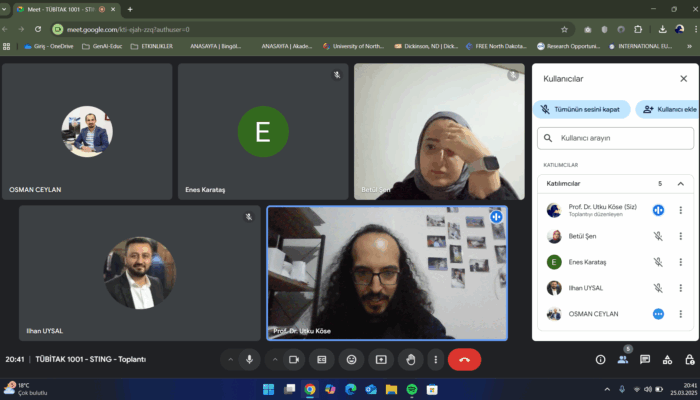Click the Kullanıcı arayın search field
Screen dimensions: 700x400
point(615,138)
